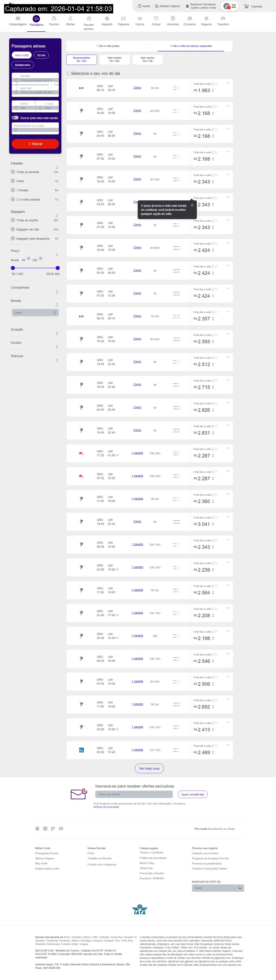This screenshot has width=276, height=980.
Task: Open the Disney section icon
Action: [x=156, y=18]
